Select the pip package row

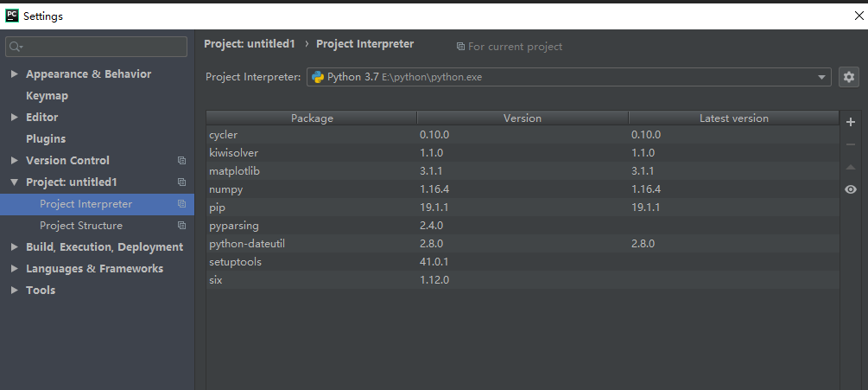pyautogui.click(x=523, y=208)
